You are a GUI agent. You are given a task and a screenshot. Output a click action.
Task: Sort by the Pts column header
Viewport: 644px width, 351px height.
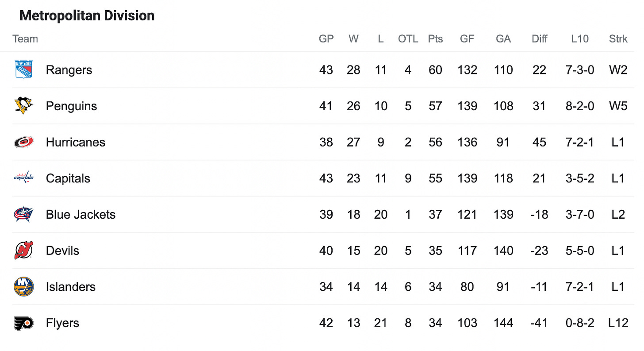click(435, 39)
